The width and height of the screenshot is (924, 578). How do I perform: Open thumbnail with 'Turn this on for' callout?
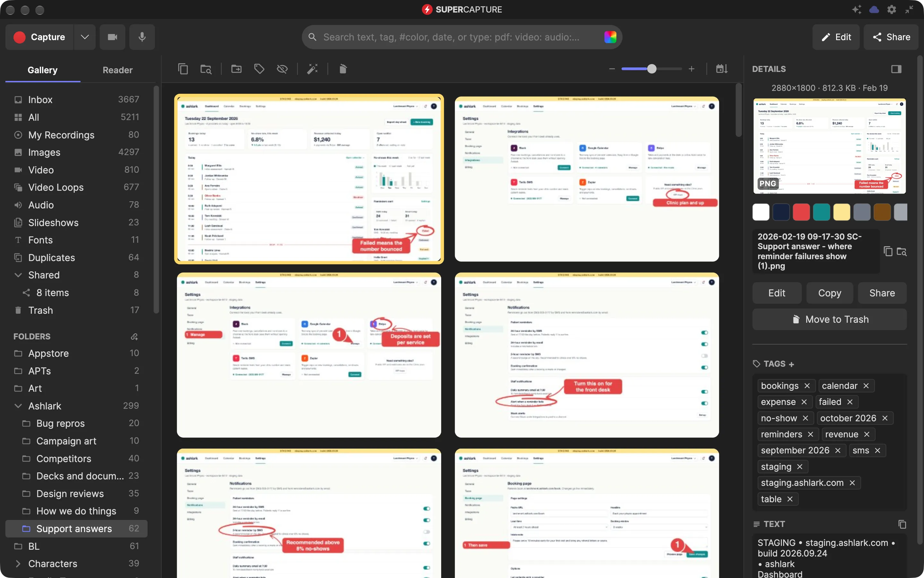(586, 355)
